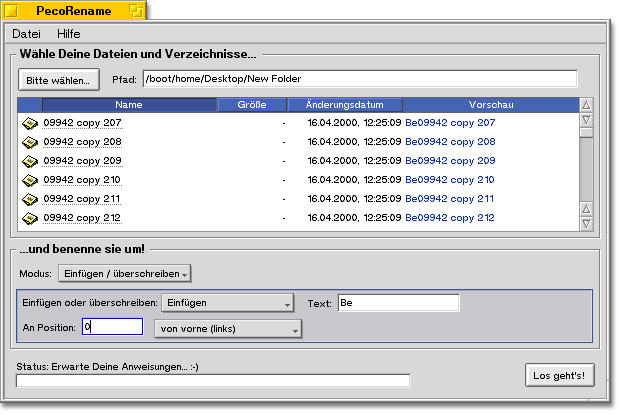Image resolution: width=621 pixels, height=415 pixels.
Task: Sort list by Änderungsdatum column header
Action: [x=345, y=105]
